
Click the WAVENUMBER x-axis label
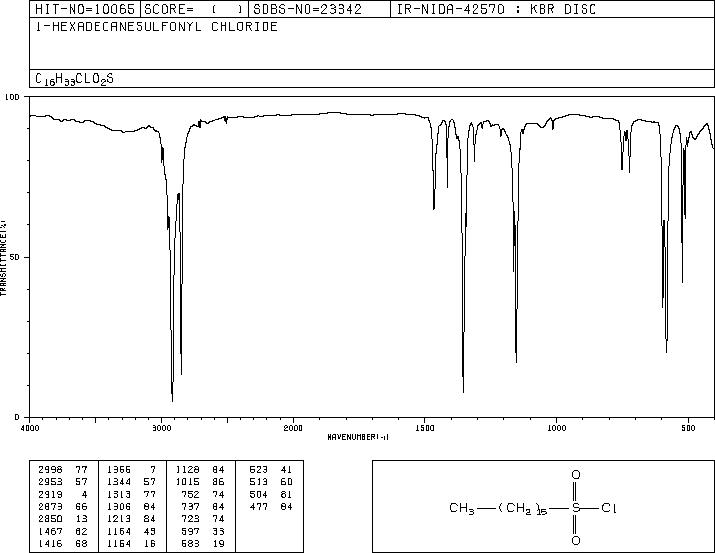pos(358,437)
